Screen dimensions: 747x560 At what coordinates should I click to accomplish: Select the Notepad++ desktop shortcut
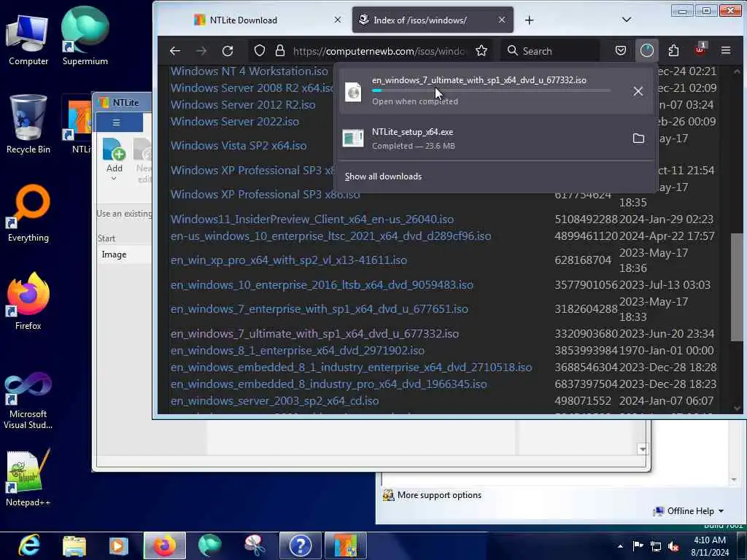(x=28, y=478)
